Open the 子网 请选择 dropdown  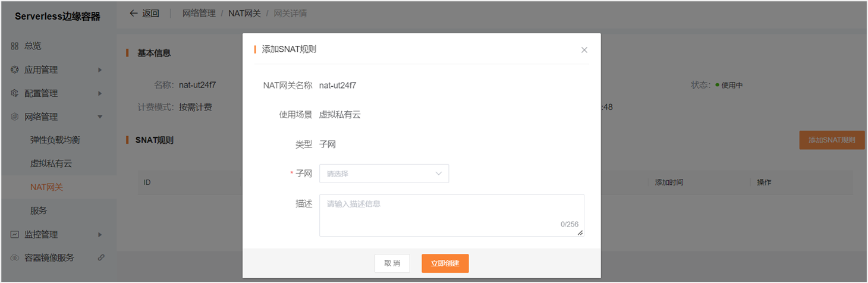pos(384,174)
